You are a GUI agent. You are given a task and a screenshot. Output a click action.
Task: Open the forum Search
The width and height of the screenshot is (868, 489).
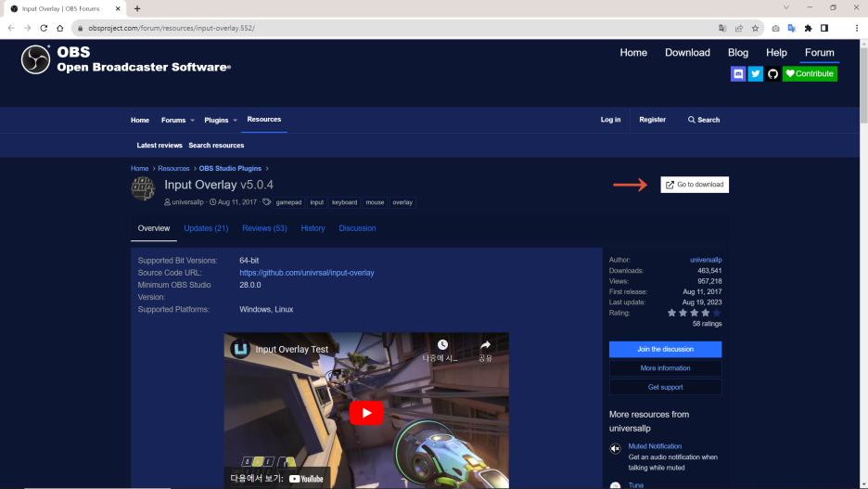(x=704, y=120)
